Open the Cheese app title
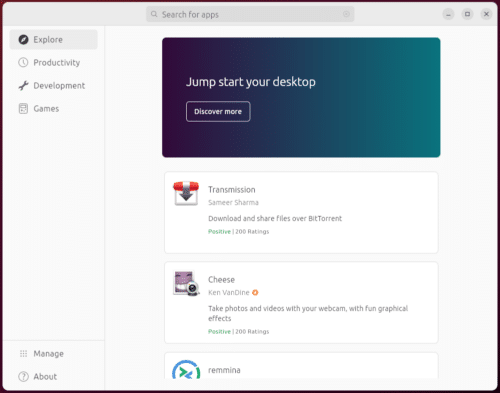 [221, 280]
